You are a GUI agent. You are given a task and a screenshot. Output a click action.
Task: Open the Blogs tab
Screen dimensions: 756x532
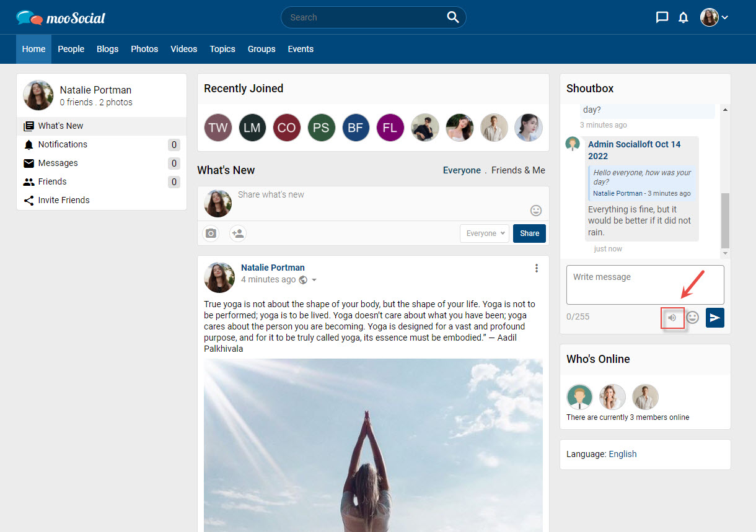pyautogui.click(x=108, y=49)
